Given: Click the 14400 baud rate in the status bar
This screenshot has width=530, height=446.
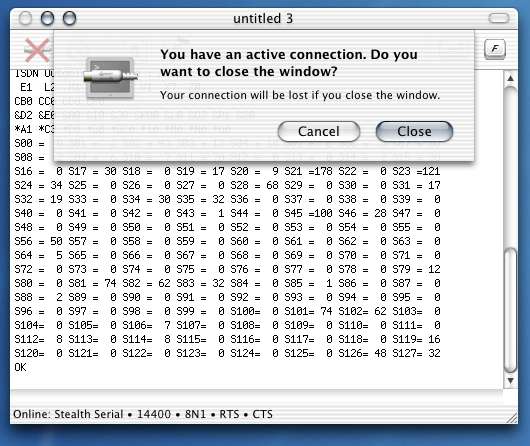Looking at the screenshot, I should [154, 414].
